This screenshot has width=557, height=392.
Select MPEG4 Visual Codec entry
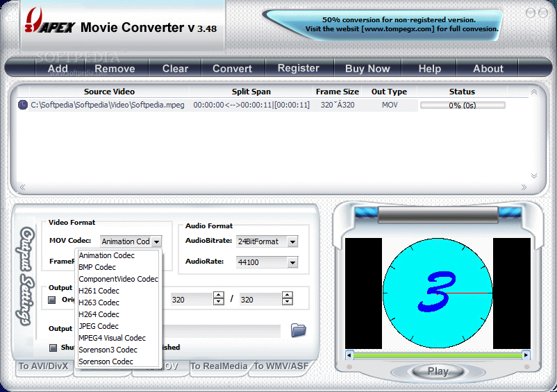[x=118, y=338]
